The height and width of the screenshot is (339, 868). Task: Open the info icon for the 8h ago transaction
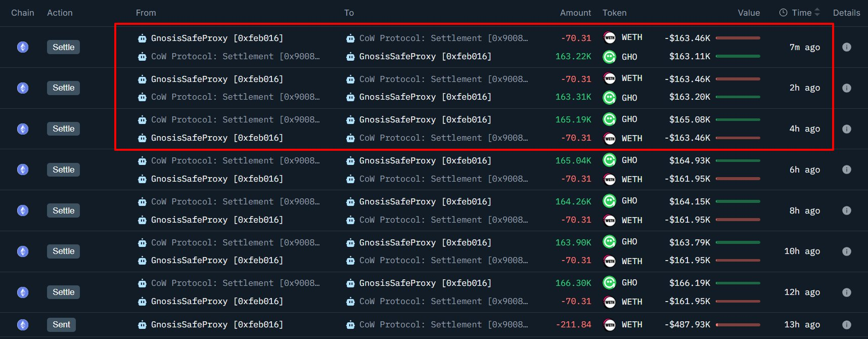[846, 210]
